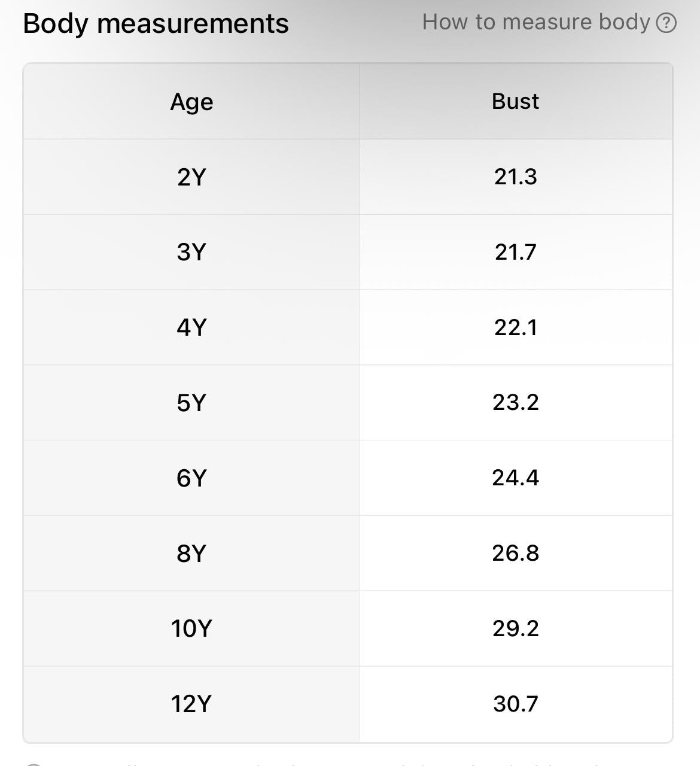Click the Body measurements heading
This screenshot has width=700, height=766.
pyautogui.click(x=156, y=24)
